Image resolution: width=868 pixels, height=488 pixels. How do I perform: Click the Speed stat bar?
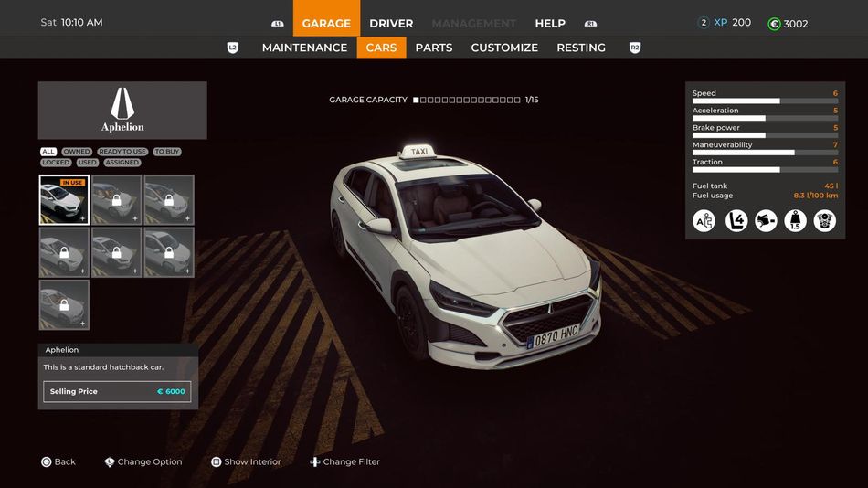(x=765, y=101)
